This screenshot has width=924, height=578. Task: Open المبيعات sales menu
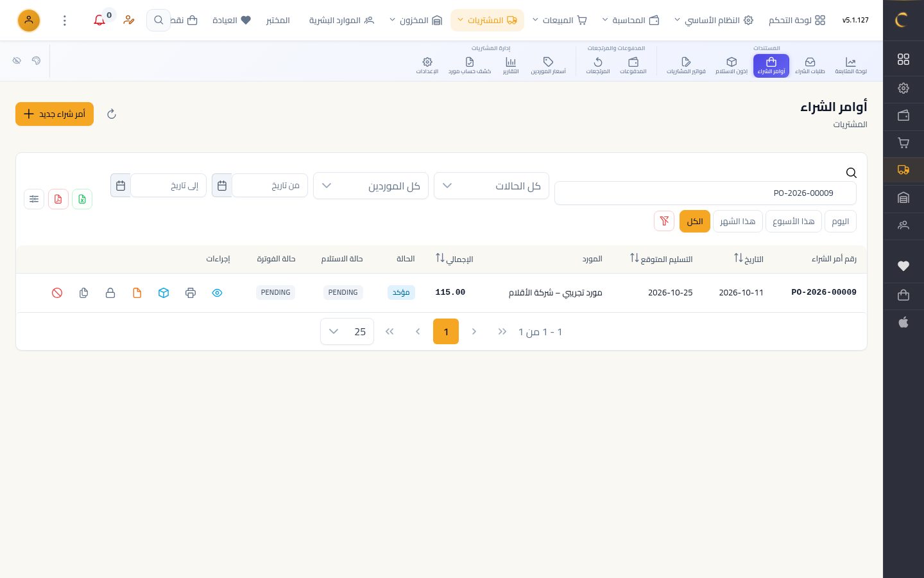click(559, 21)
